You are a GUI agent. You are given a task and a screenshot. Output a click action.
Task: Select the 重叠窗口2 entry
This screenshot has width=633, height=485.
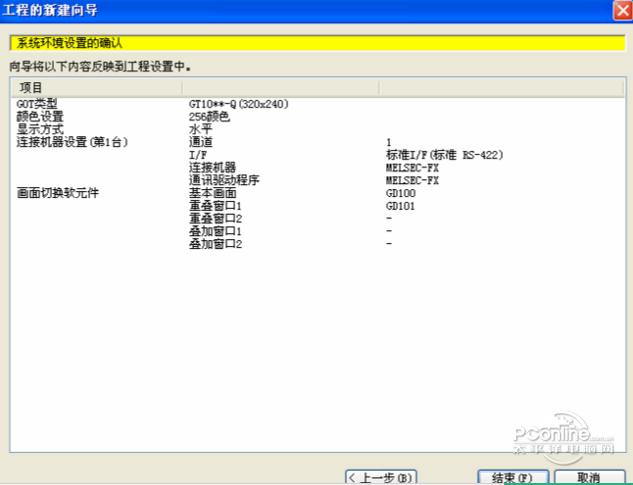(x=215, y=218)
